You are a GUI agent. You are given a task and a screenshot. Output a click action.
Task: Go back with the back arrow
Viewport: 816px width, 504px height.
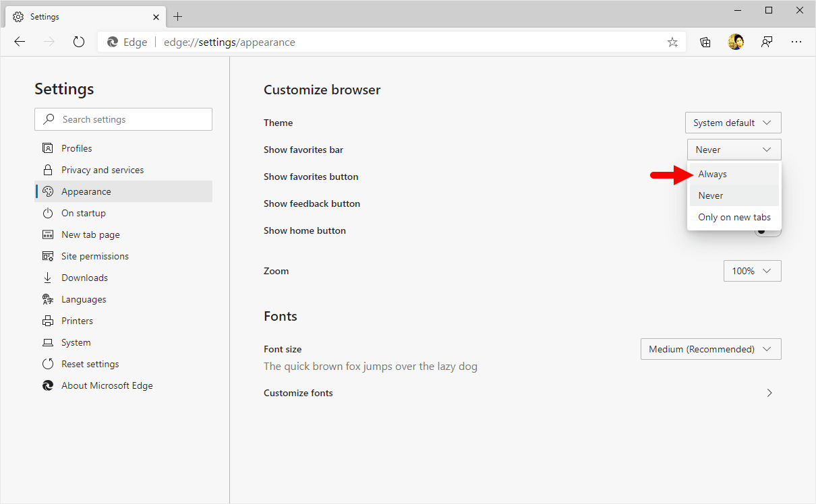coord(20,42)
